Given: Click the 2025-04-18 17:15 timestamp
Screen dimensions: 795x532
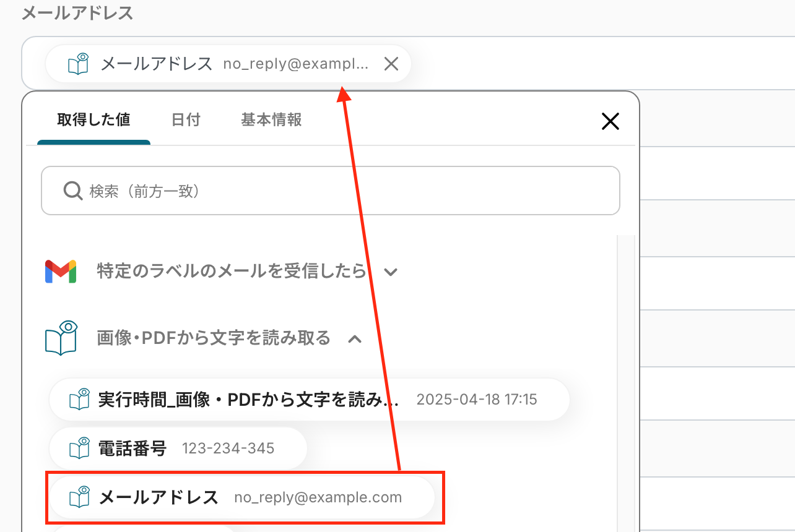Looking at the screenshot, I should [477, 400].
